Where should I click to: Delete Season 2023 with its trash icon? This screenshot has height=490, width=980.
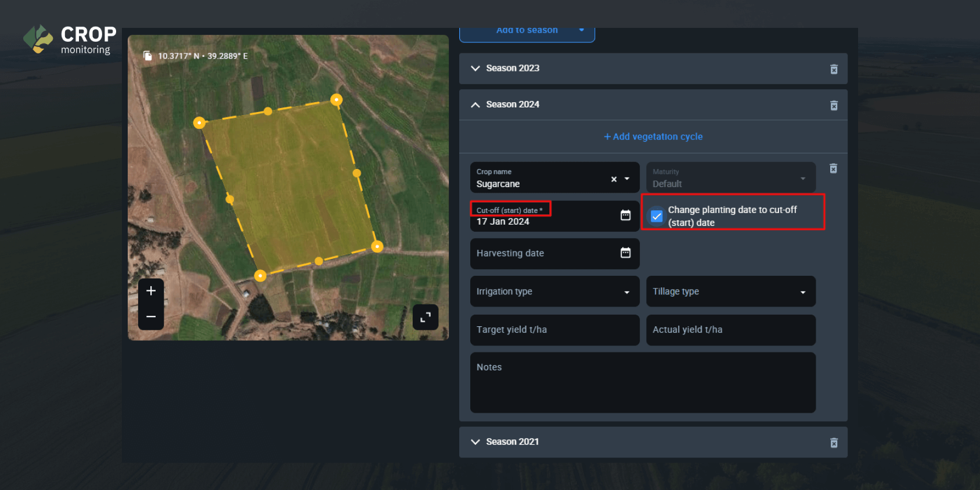click(x=834, y=69)
